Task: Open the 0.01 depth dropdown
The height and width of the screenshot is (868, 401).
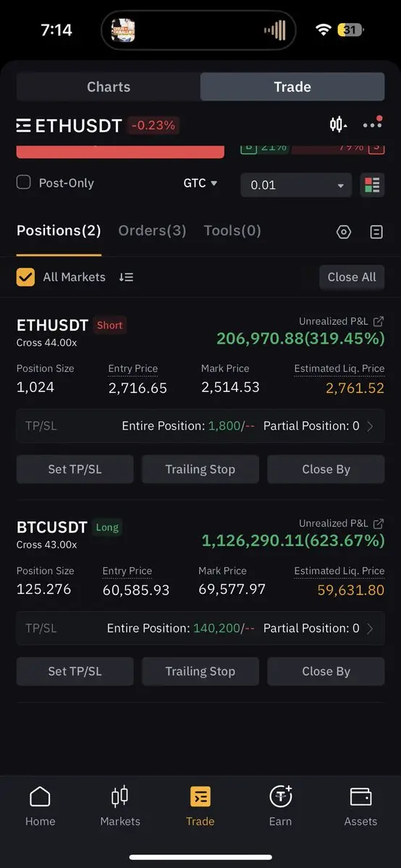Action: (296, 185)
